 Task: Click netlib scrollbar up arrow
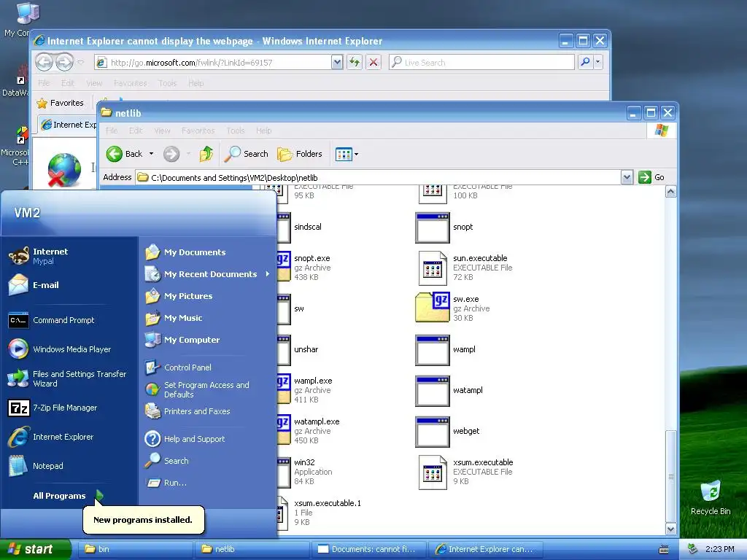point(671,192)
